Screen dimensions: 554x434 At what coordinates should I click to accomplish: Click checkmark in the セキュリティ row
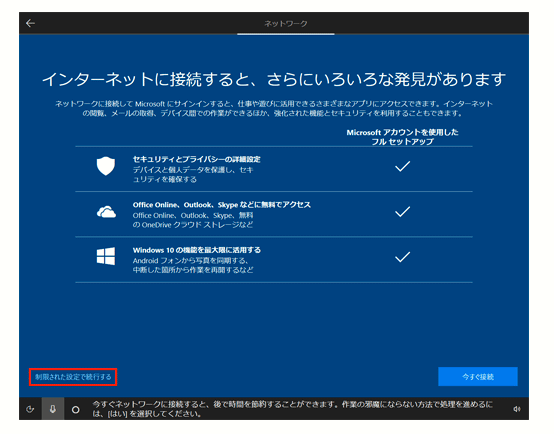click(402, 166)
